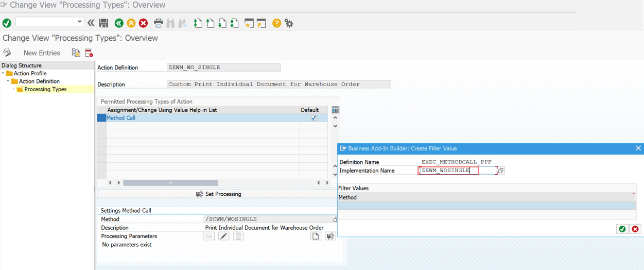Viewport: 644px width, 270px height.
Task: Click row selector beside Method Call
Action: [101, 118]
